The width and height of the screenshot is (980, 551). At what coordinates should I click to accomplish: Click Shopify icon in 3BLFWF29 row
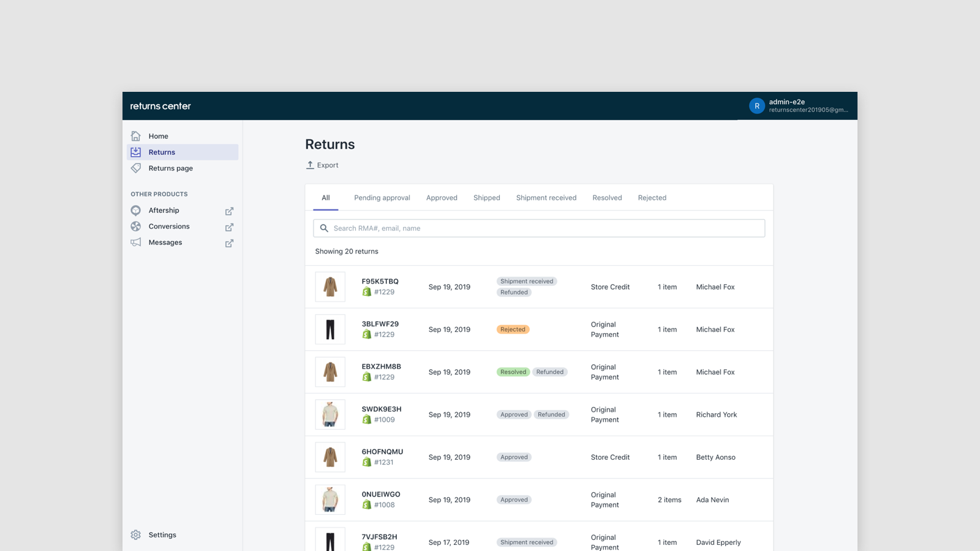click(x=366, y=334)
